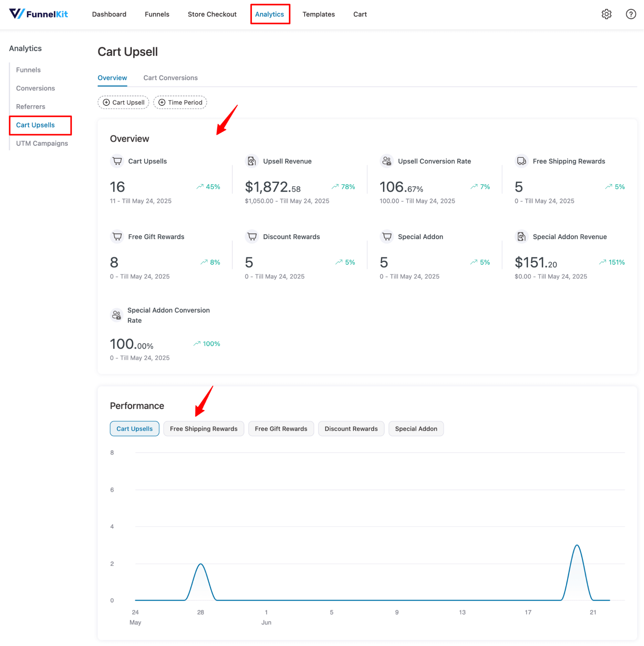Show Cart Upsells performance chart
This screenshot has height=646, width=644.
pos(134,429)
